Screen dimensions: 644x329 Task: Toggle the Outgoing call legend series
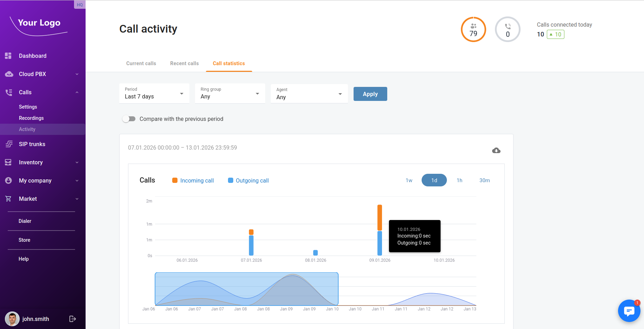point(248,180)
